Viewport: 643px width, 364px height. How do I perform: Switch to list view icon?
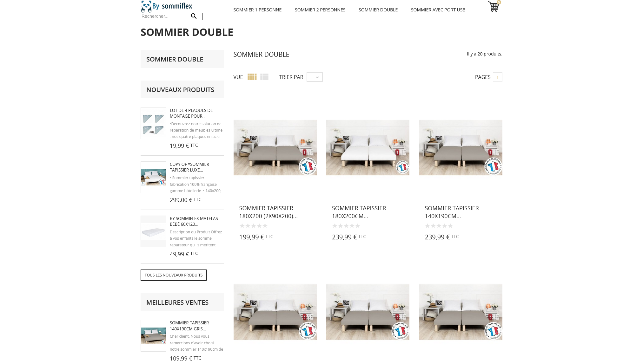(x=264, y=77)
